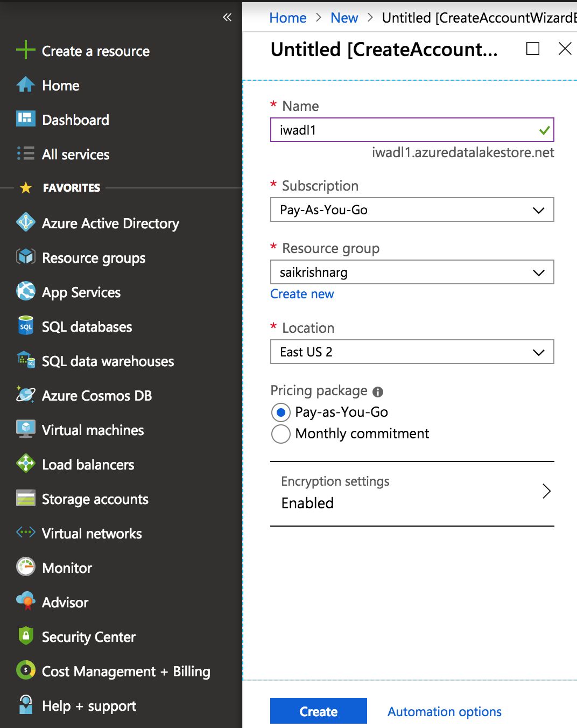
Task: Click the iwadl1.azuredatalakestore.net text
Action: [463, 153]
